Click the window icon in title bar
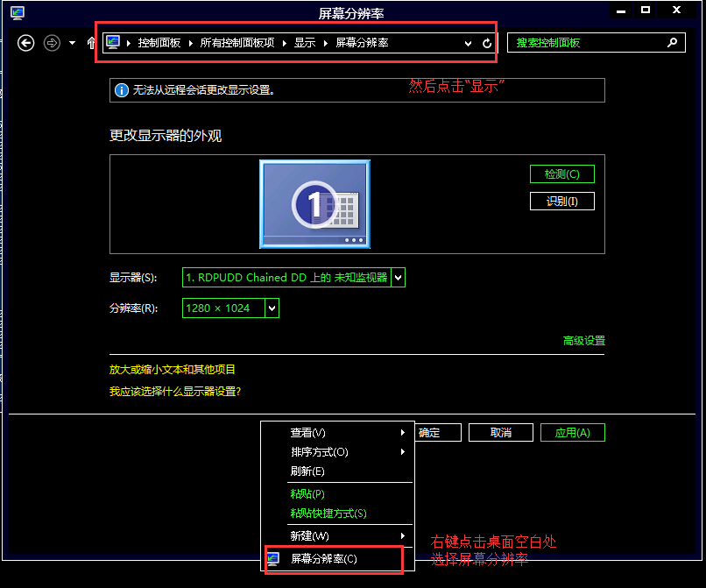This screenshot has height=588, width=706. pyautogui.click(x=17, y=12)
